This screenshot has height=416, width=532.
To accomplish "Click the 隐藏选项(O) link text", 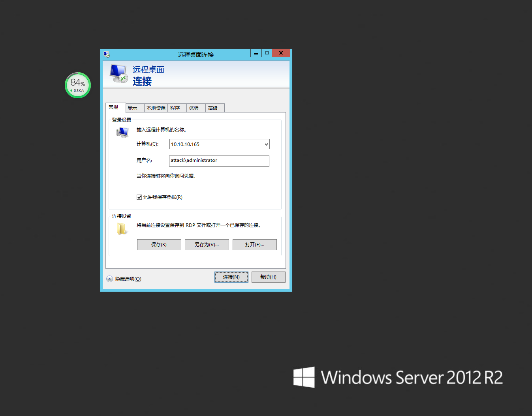I will pos(128,279).
